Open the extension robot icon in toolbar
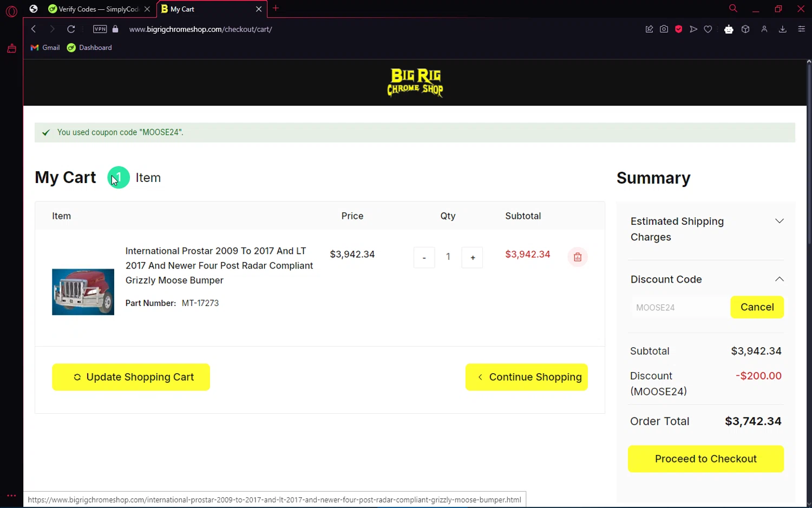812x508 pixels. (729, 29)
